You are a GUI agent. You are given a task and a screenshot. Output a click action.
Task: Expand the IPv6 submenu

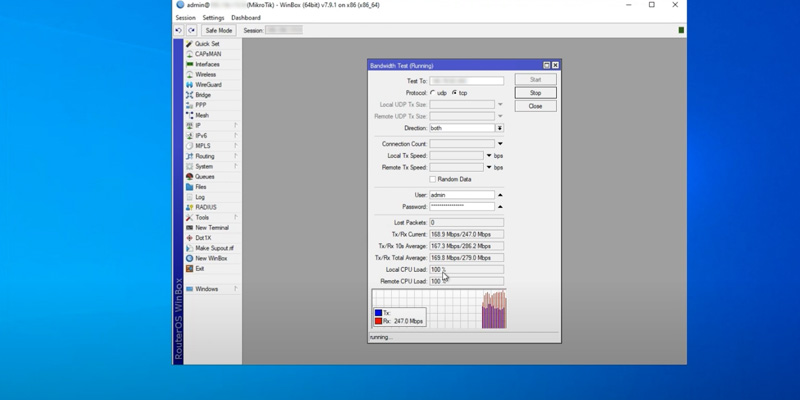[236, 136]
